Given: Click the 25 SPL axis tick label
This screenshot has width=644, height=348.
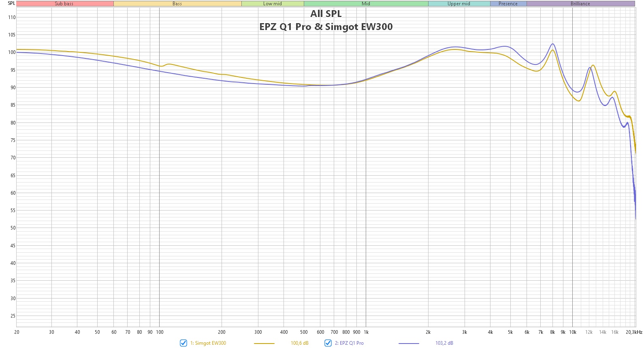Looking at the screenshot, I should pos(13,316).
